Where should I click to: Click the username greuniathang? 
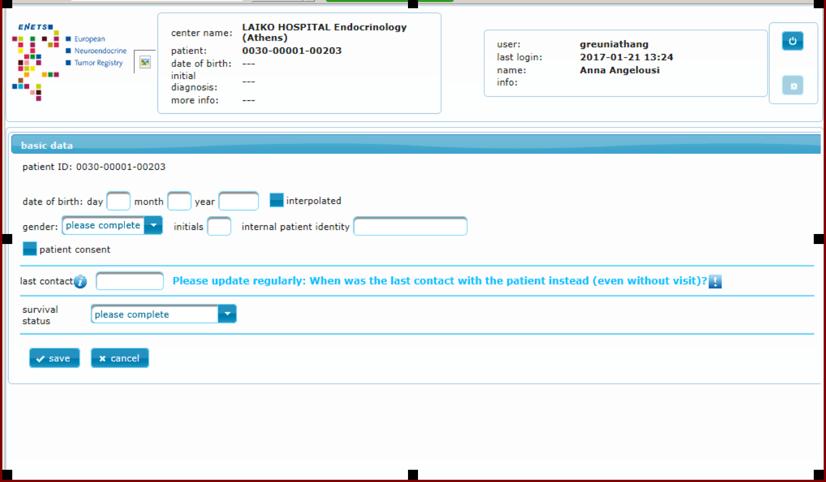(614, 44)
